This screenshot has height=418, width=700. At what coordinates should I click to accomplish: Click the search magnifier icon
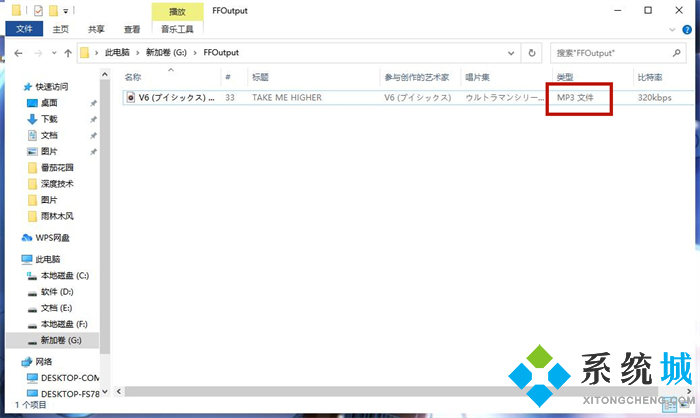pyautogui.click(x=677, y=53)
